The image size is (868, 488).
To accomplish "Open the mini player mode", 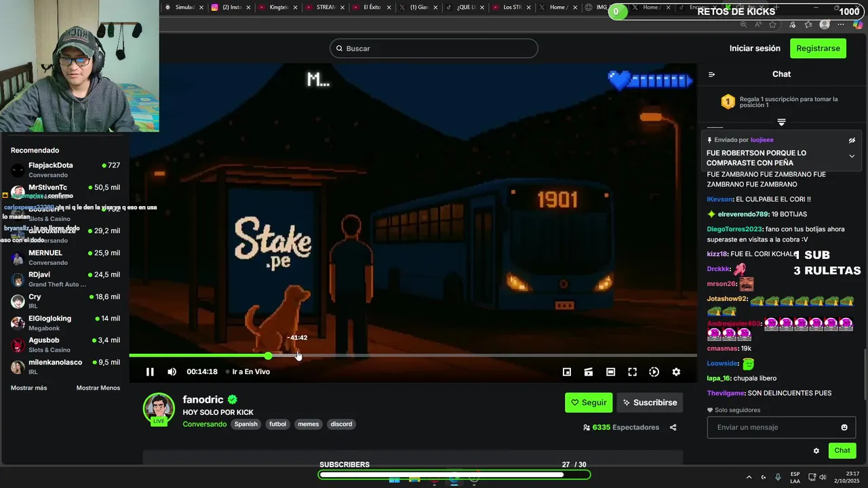I will (x=567, y=372).
